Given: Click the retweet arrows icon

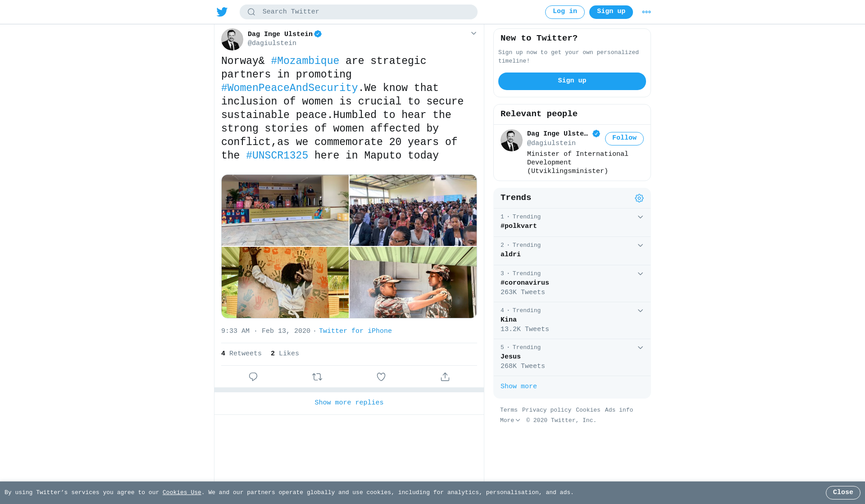Looking at the screenshot, I should click(317, 377).
